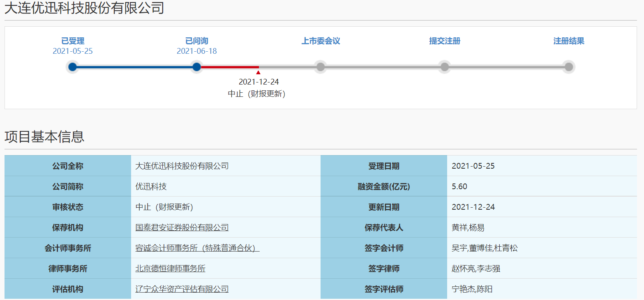Open the 国泰君安证券股份有限公司 sponsor link
The image size is (644, 300).
(182, 227)
